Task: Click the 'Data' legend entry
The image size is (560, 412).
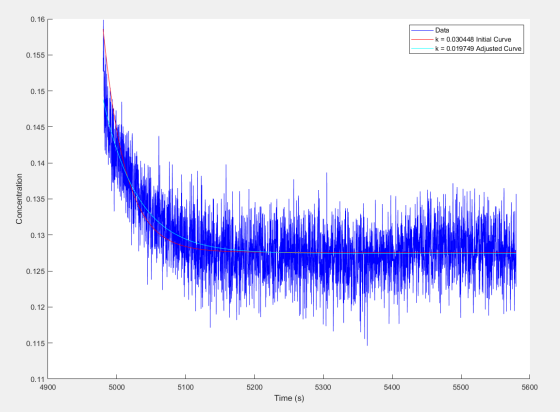Action: click(x=442, y=30)
